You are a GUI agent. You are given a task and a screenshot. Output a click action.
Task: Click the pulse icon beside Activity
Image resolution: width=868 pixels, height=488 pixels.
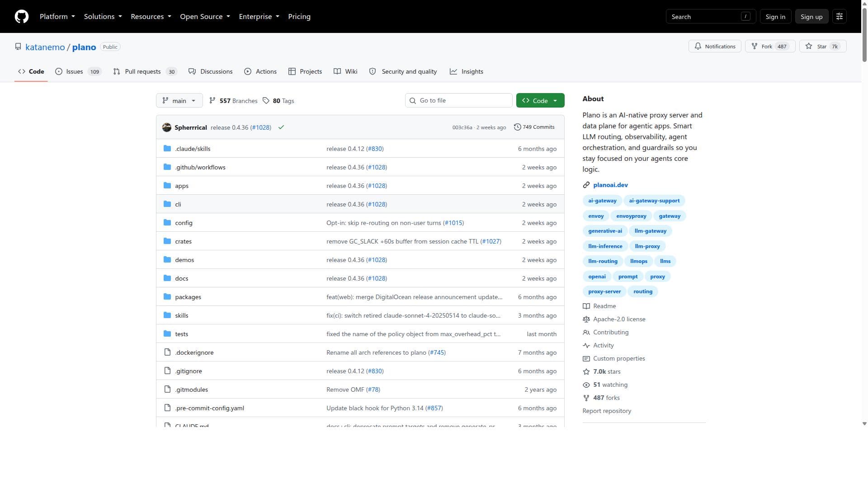586,346
